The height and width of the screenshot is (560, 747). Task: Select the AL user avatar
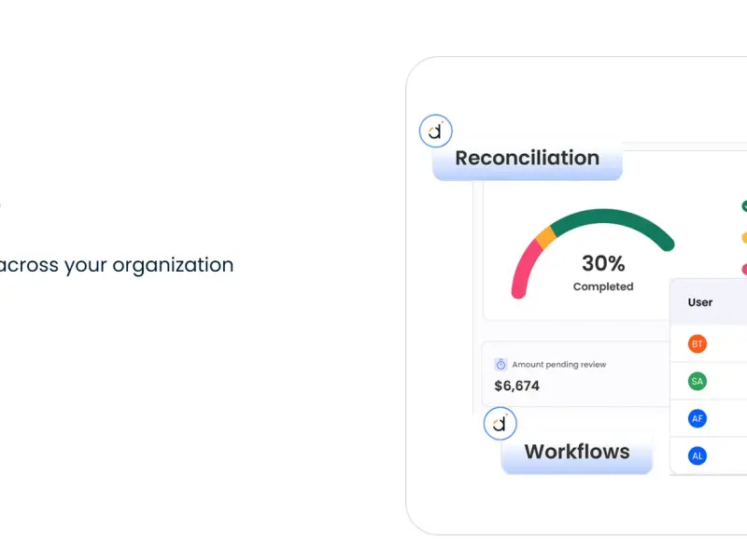(x=697, y=455)
